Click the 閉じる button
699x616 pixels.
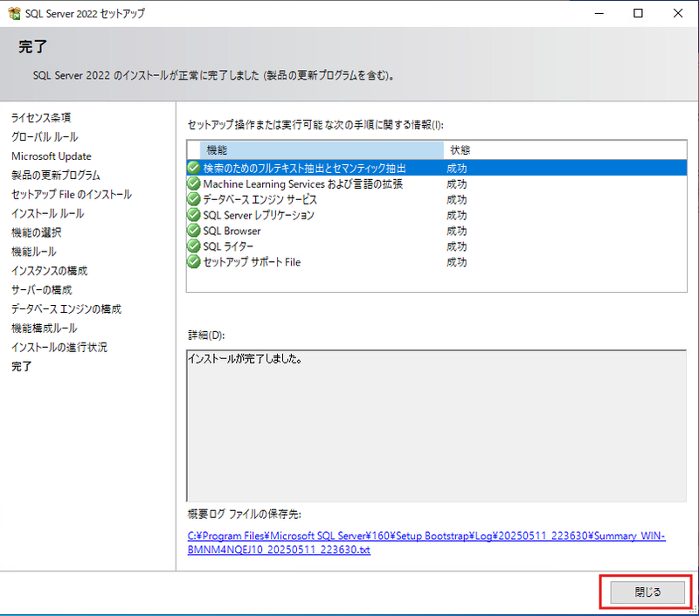pyautogui.click(x=647, y=592)
